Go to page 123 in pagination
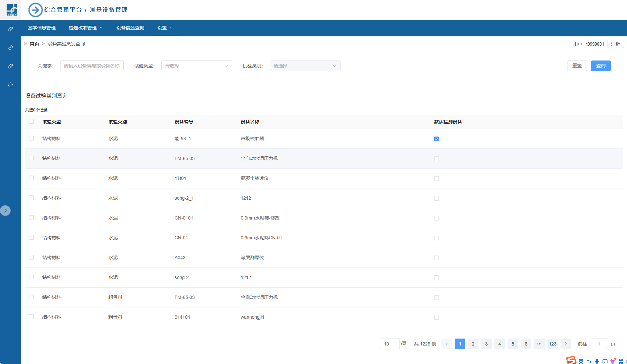 [553, 344]
